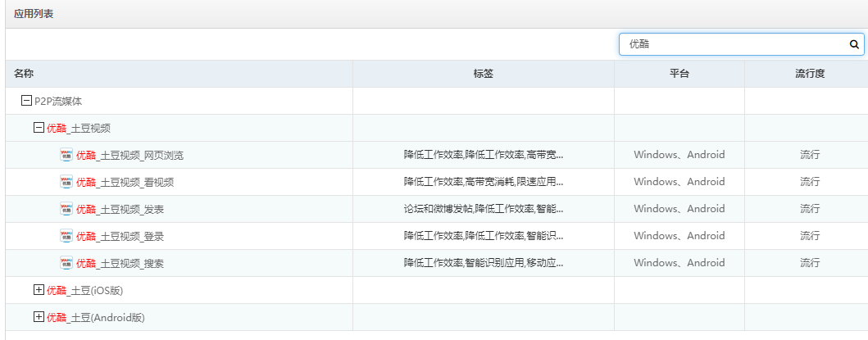868x340 pixels.
Task: Click platform cell of 搜索 row
Action: click(679, 263)
